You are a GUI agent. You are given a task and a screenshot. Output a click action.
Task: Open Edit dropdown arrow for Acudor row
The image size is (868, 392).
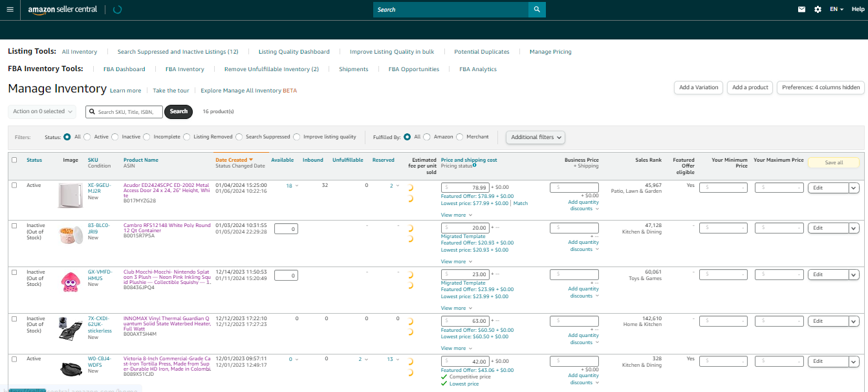coord(853,188)
